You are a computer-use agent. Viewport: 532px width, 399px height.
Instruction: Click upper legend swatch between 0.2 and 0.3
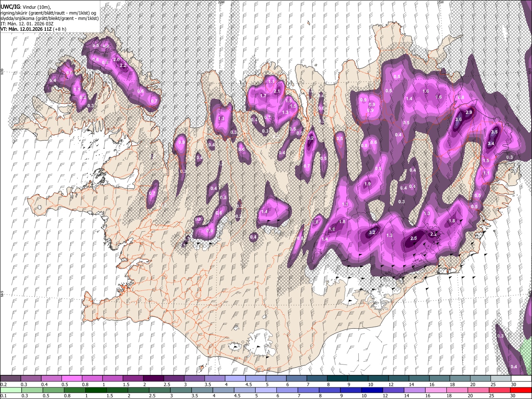click(x=10, y=378)
